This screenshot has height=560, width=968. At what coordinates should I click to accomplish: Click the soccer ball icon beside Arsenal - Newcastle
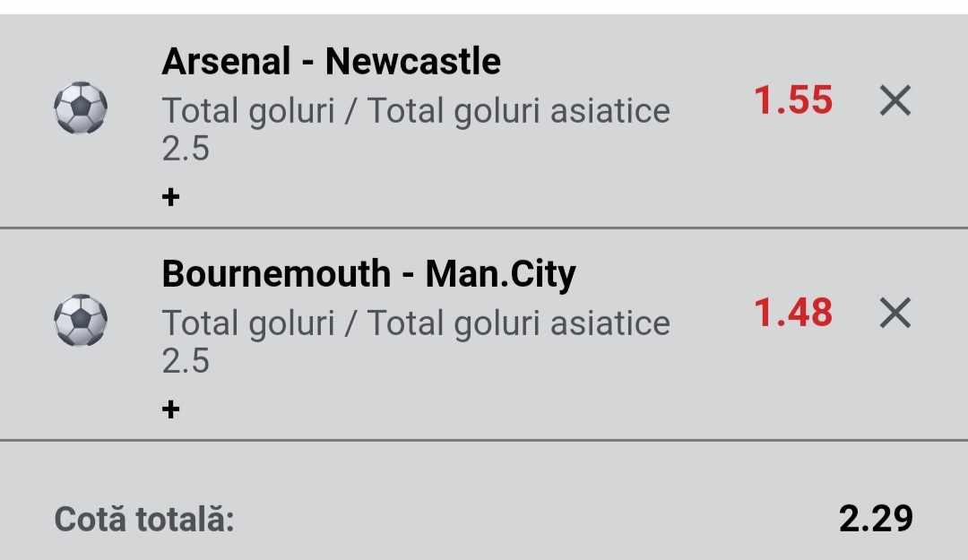[81, 108]
